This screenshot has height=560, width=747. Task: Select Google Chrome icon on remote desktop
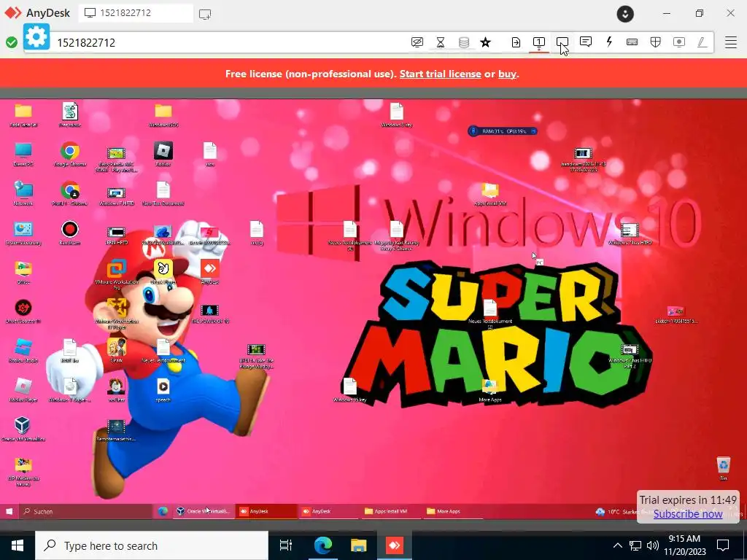point(69,155)
